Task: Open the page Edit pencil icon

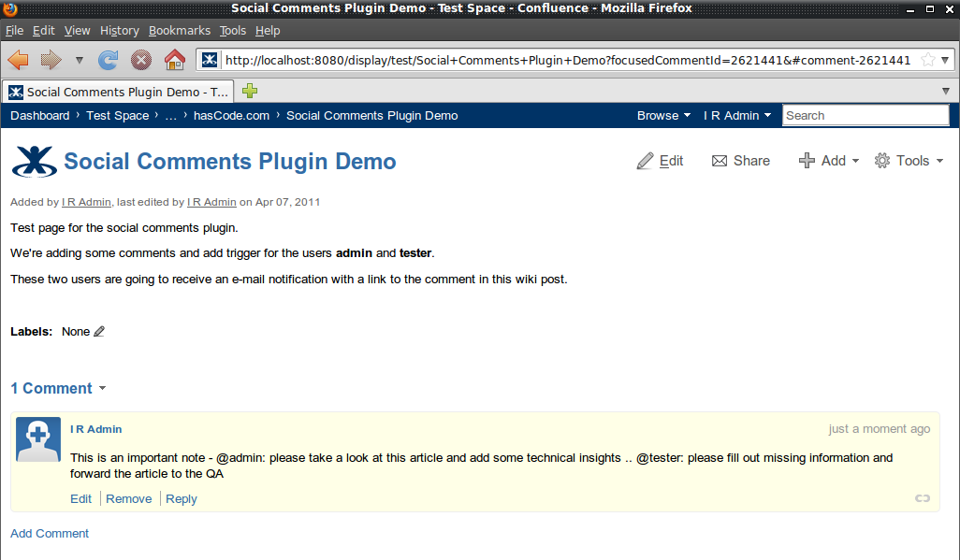Action: (x=645, y=160)
